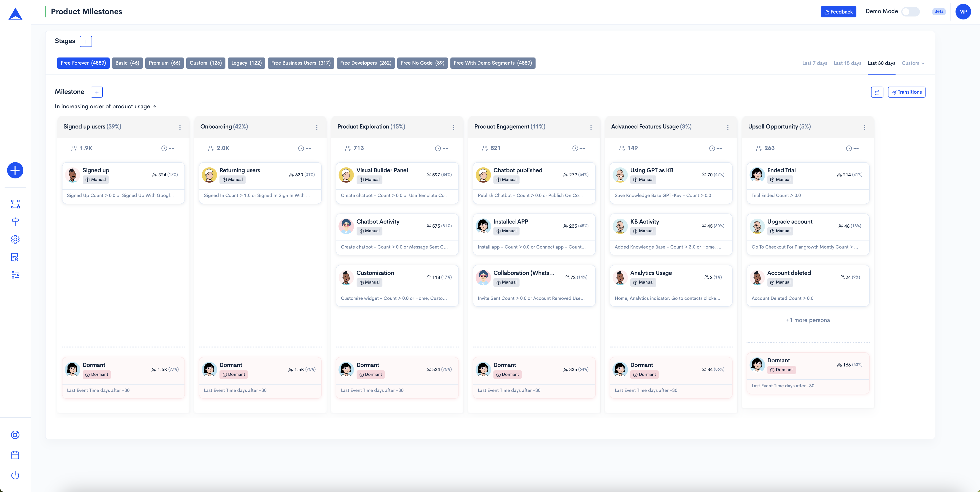Open Signed up users column options menu
This screenshot has width=980, height=492.
pyautogui.click(x=180, y=127)
